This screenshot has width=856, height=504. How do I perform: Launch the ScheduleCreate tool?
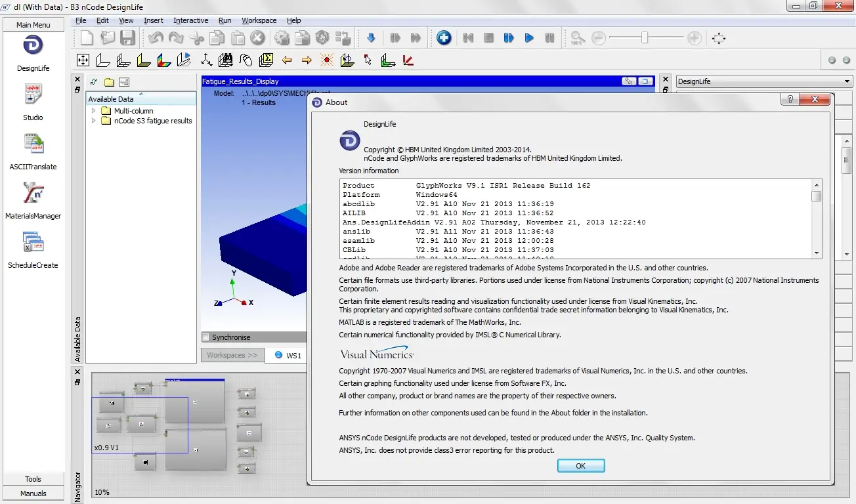[x=33, y=250]
